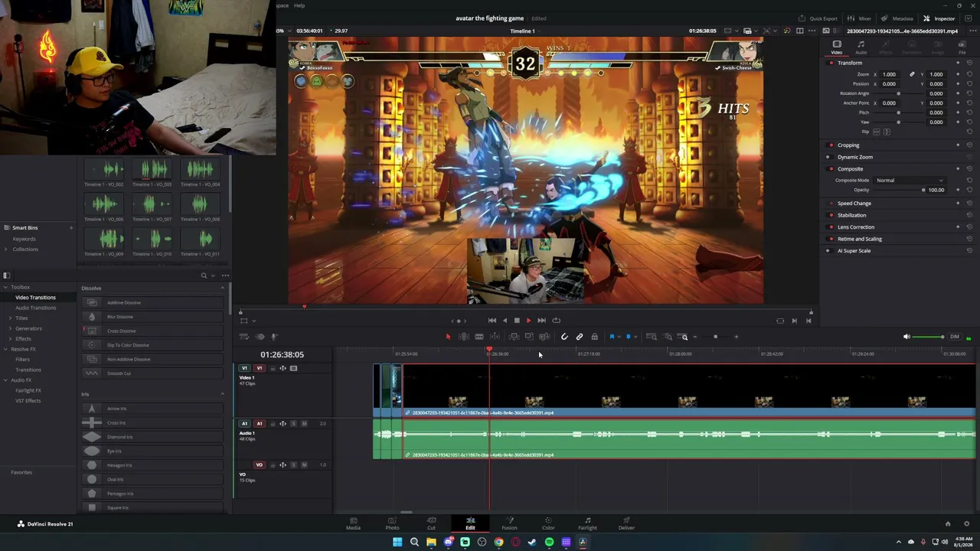
Task: Reset Transform with its reset icon
Action: pyautogui.click(x=969, y=63)
